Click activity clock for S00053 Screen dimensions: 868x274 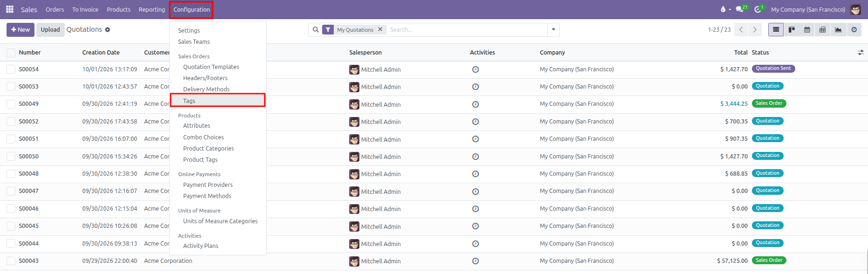coord(475,87)
